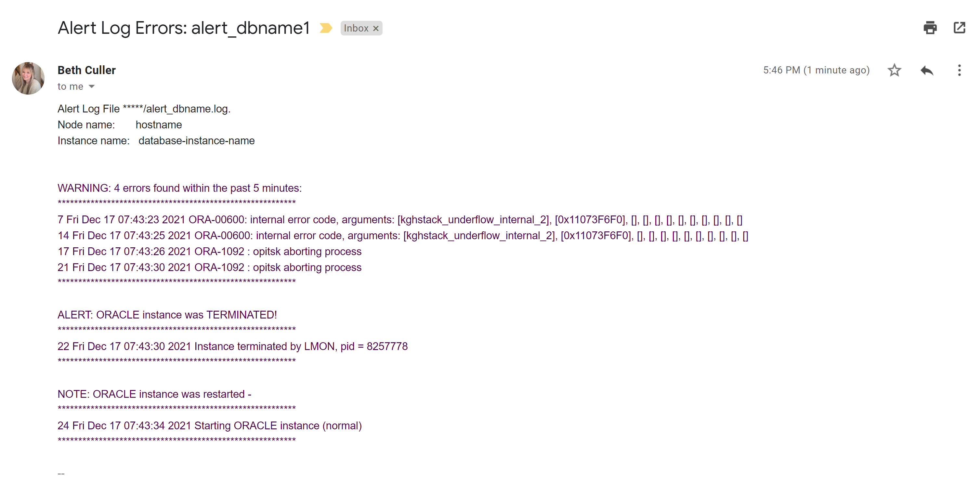Print this email with the printer icon
The height and width of the screenshot is (481, 980).
pyautogui.click(x=930, y=28)
